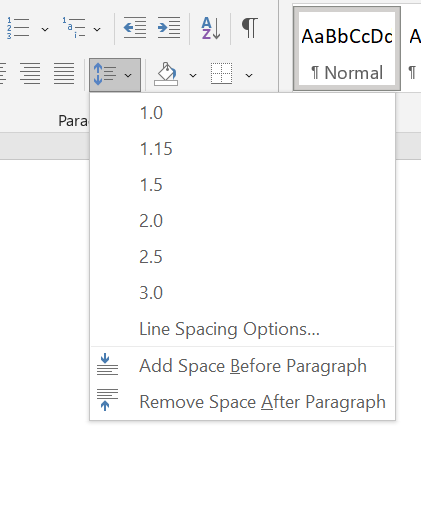This screenshot has width=421, height=527.
Task: Click the Multilevel List icon
Action: 74,28
